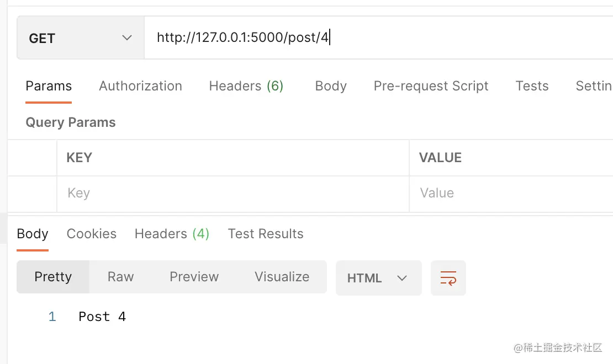
Task: Click the query param Key field
Action: (232, 194)
